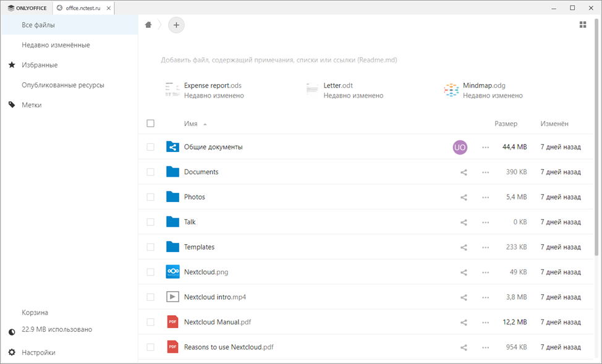Check the box for Photos folder
The height and width of the screenshot is (364, 602).
pyautogui.click(x=150, y=197)
